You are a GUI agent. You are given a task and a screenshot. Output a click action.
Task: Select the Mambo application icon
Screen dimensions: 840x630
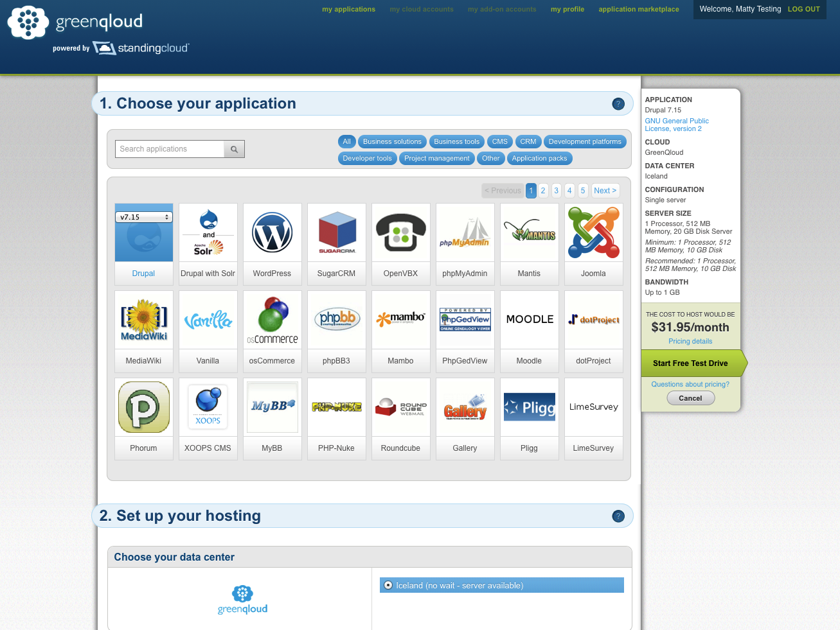[x=401, y=320]
